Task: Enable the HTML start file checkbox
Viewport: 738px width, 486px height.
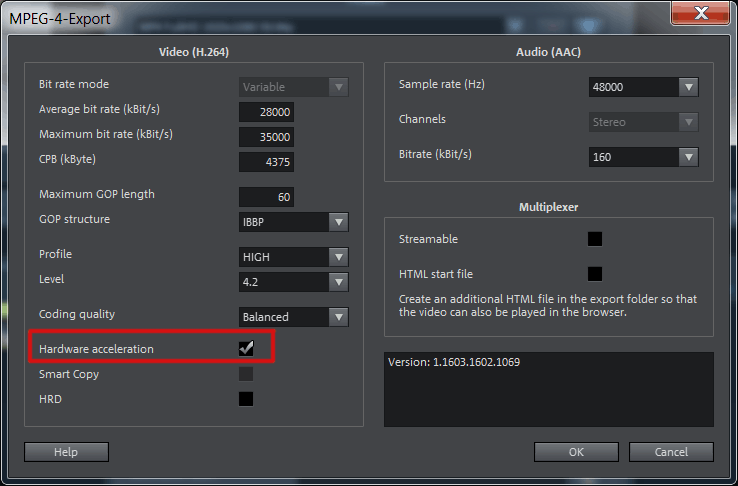Action: point(595,274)
